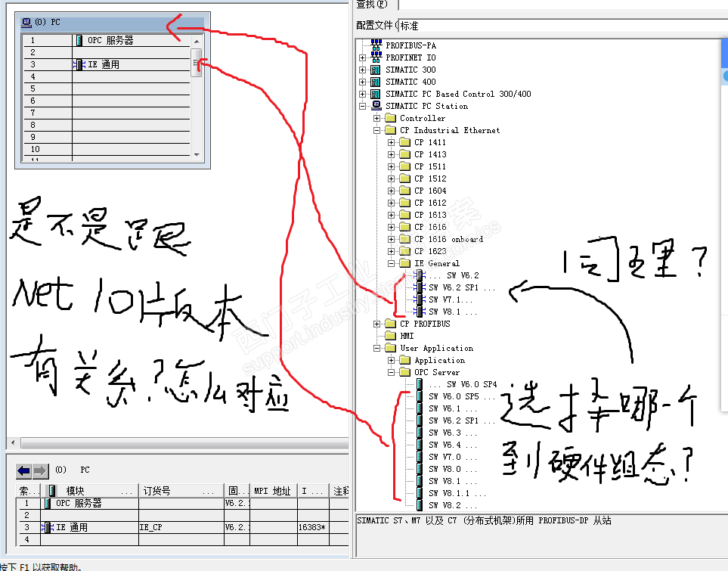Click SIMATIC PC Based Control 300/400 icon
The height and width of the screenshot is (571, 728).
376,94
